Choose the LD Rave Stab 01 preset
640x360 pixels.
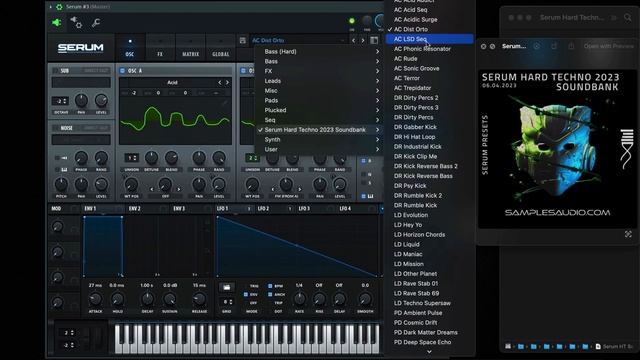pyautogui.click(x=429, y=283)
